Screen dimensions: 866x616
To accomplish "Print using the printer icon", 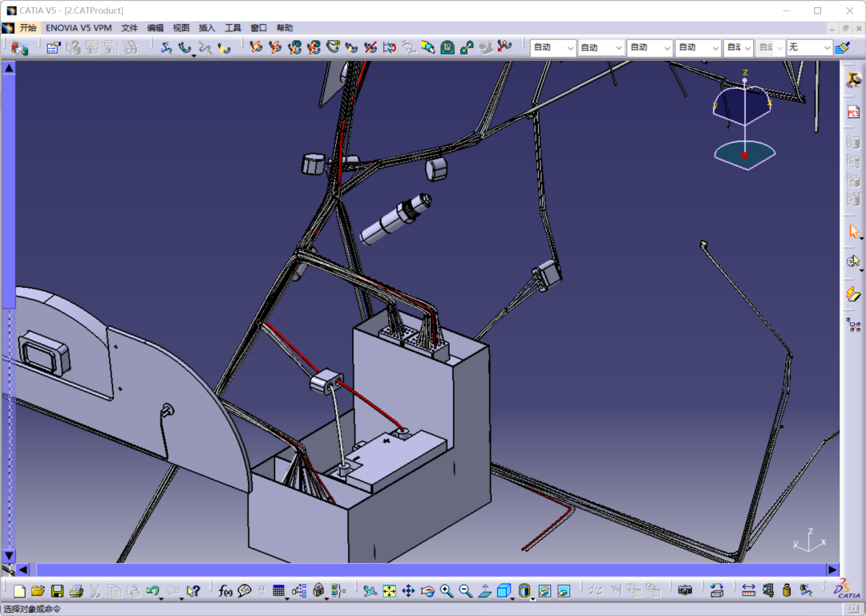I will point(76,591).
